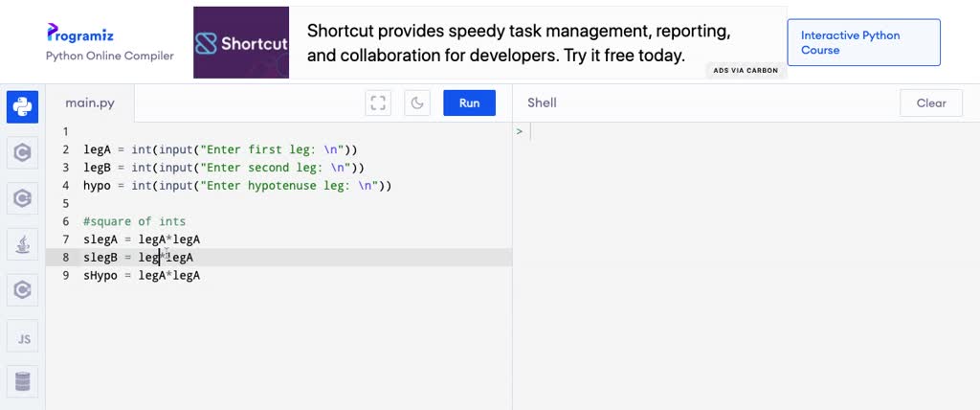Viewport: 980px width, 410px height.
Task: Switch to the C compiler icon
Action: click(x=23, y=152)
